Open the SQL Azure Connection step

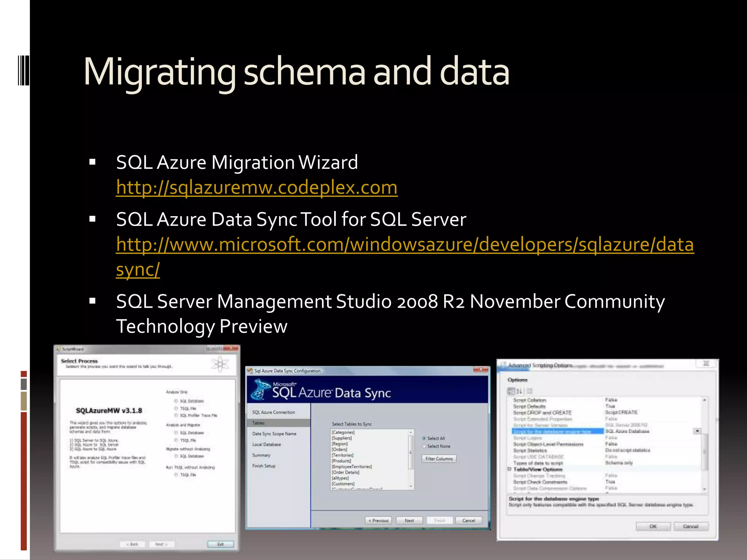coord(274,412)
